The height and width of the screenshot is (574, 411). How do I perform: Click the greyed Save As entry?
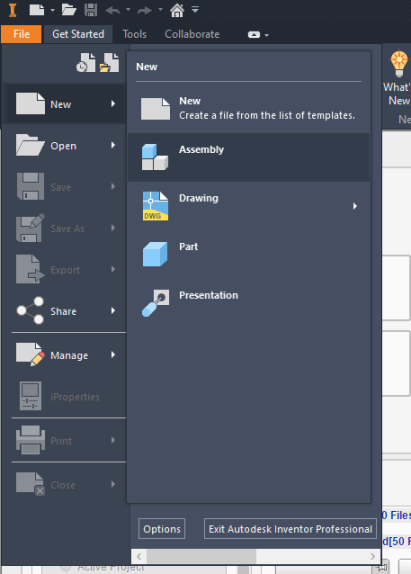pyautogui.click(x=65, y=228)
